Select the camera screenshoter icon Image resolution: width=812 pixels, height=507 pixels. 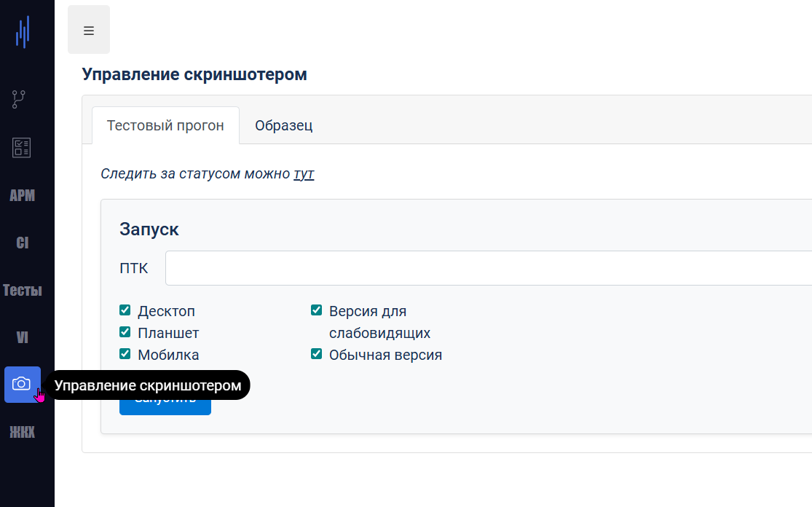coord(23,385)
